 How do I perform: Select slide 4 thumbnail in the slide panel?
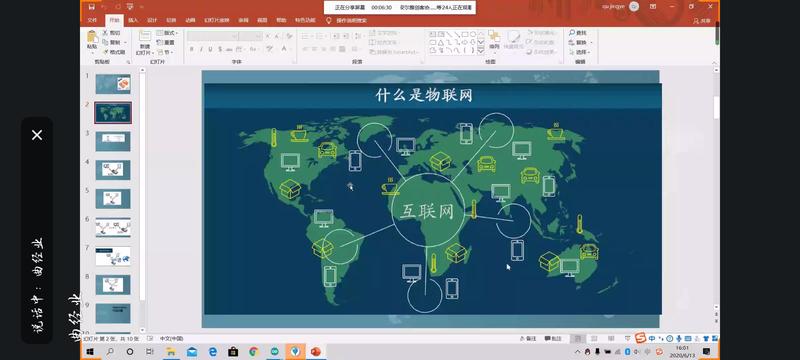coord(113,169)
